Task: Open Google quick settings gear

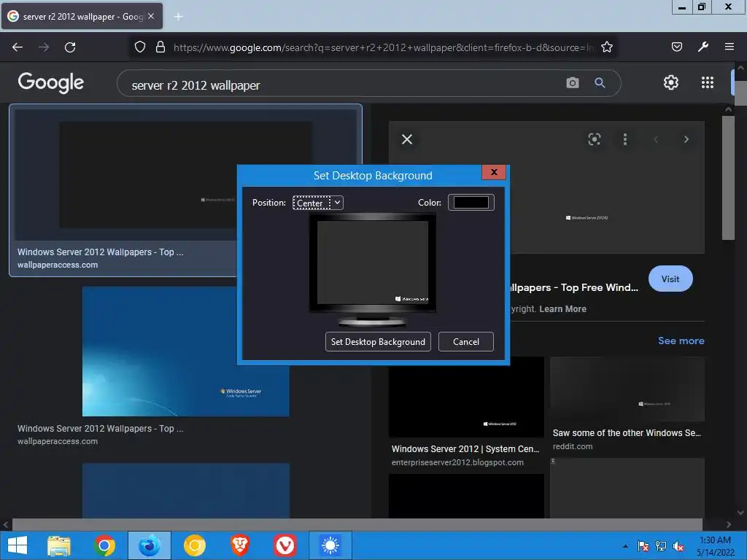Action: tap(671, 82)
